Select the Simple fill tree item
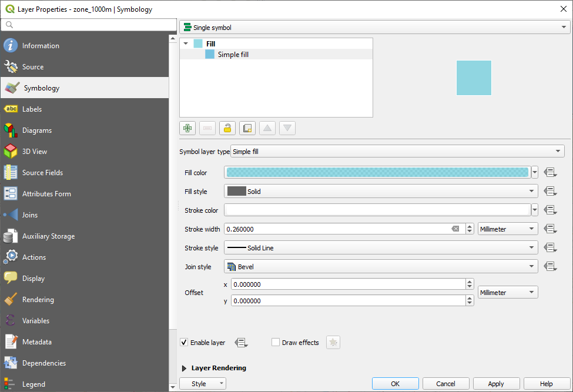Image resolution: width=573 pixels, height=392 pixels. coord(233,55)
